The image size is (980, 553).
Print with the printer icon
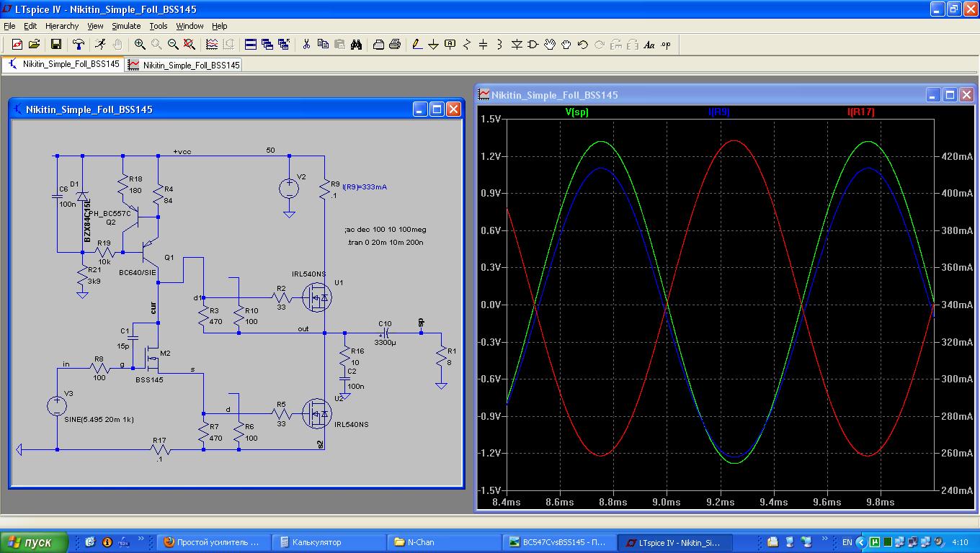(395, 45)
